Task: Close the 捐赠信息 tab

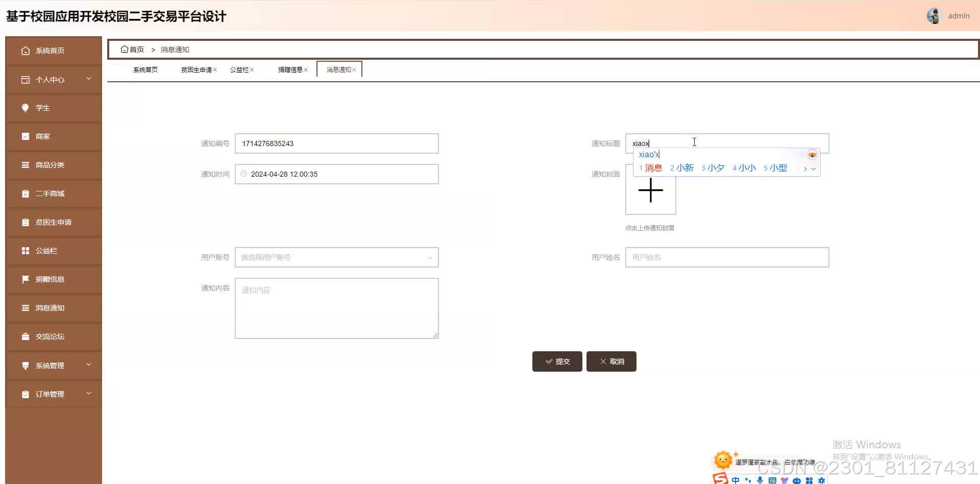Action: pyautogui.click(x=306, y=70)
